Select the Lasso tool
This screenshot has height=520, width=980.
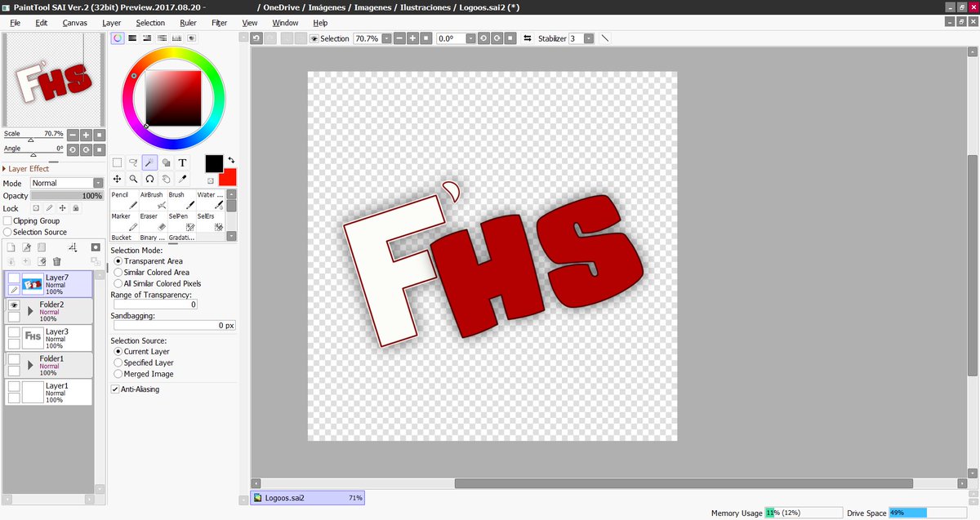pos(133,162)
